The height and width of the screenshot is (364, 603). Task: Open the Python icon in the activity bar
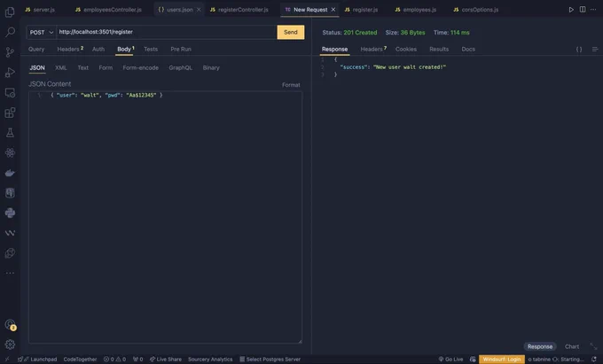click(x=10, y=213)
